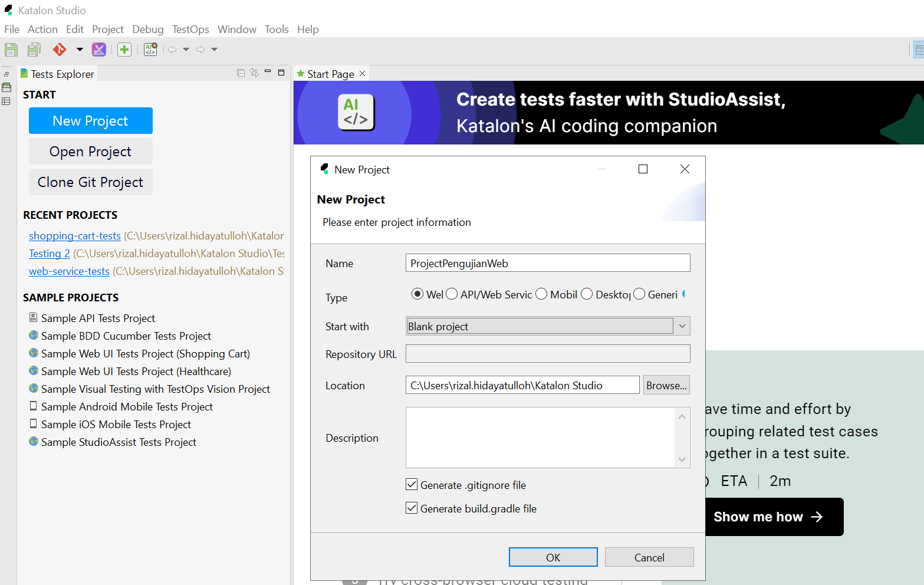Screen dimensions: 924x585
Task: Click the third left sidebar view icon
Action: pos(6,101)
